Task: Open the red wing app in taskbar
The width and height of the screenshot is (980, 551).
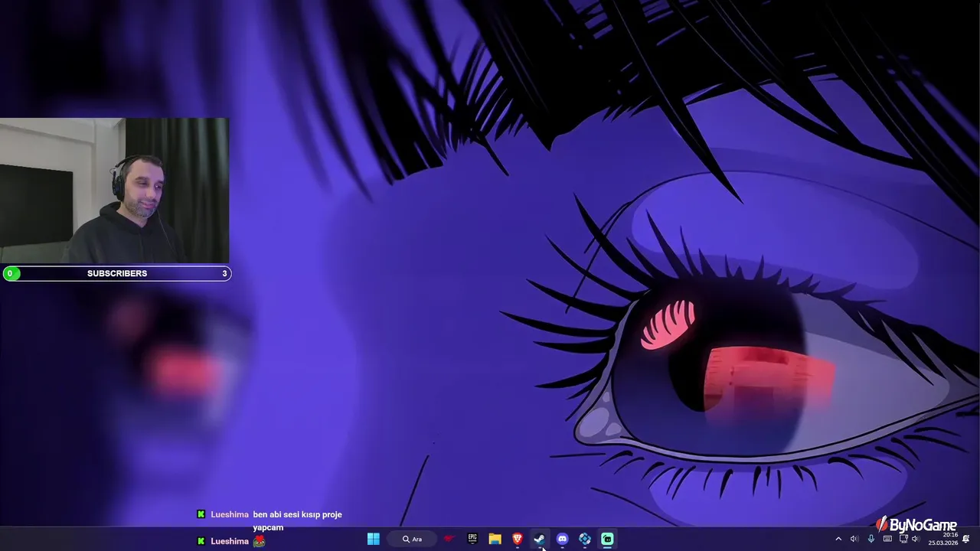Action: pyautogui.click(x=449, y=539)
